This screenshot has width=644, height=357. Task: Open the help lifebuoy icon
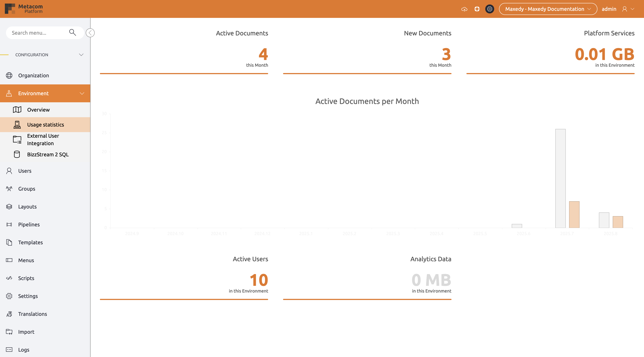click(x=477, y=9)
